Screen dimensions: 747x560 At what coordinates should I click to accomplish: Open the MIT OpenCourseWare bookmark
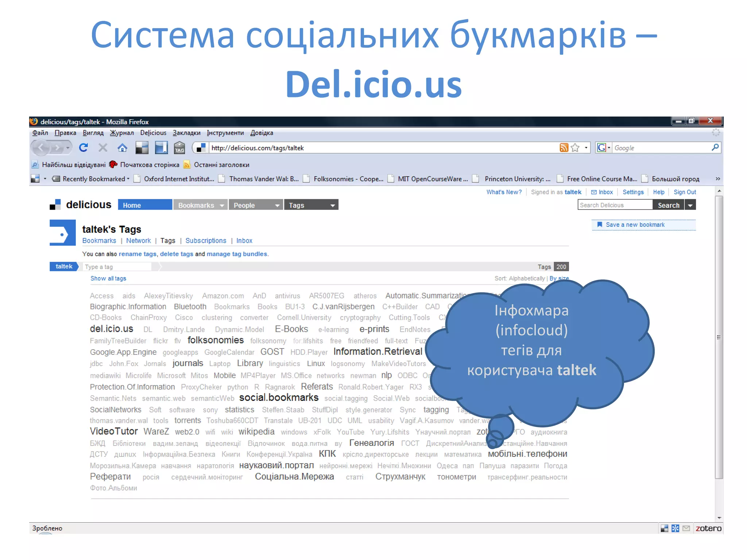point(428,179)
